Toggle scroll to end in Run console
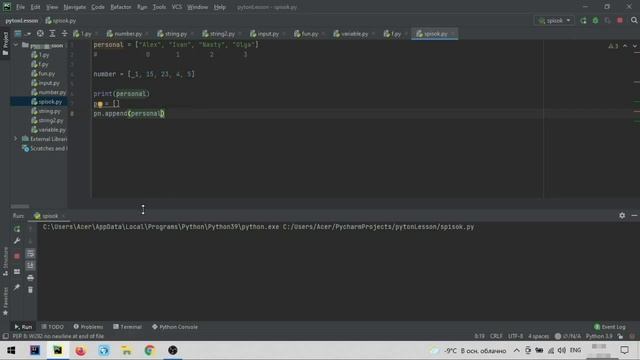640x360 pixels. click(x=30, y=266)
